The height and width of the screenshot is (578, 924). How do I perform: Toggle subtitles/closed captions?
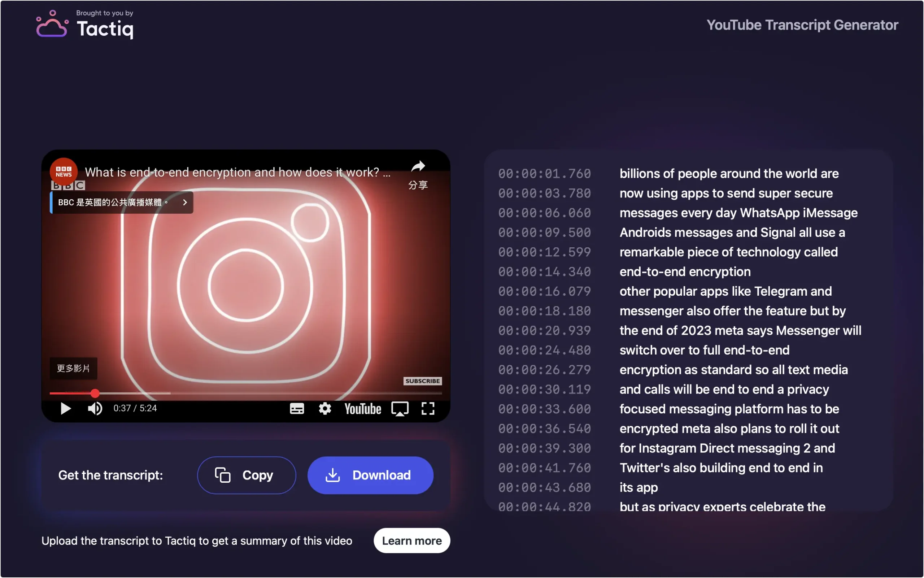[297, 409]
